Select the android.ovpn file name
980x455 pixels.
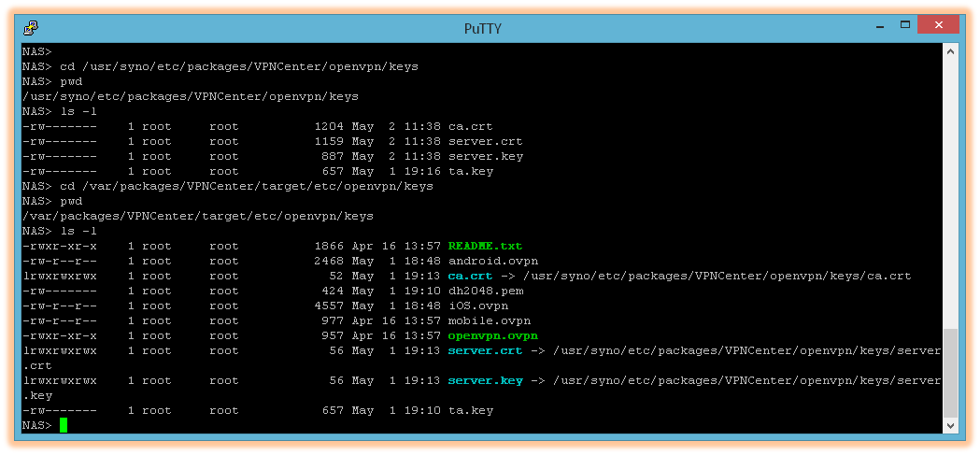[x=492, y=261]
